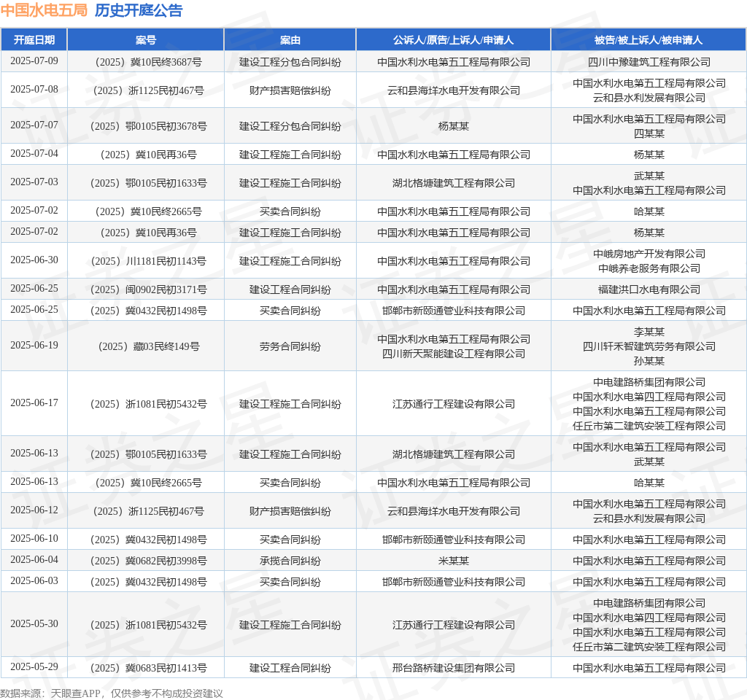Select the date 2025-06-04
Image resolution: width=747 pixels, height=700 pixels.
pos(34,559)
